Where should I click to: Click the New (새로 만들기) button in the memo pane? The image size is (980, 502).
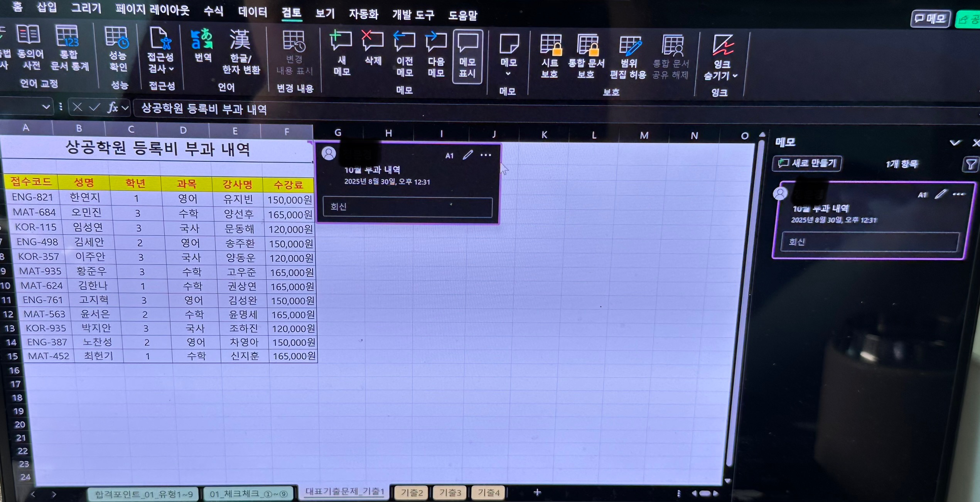[x=807, y=164]
